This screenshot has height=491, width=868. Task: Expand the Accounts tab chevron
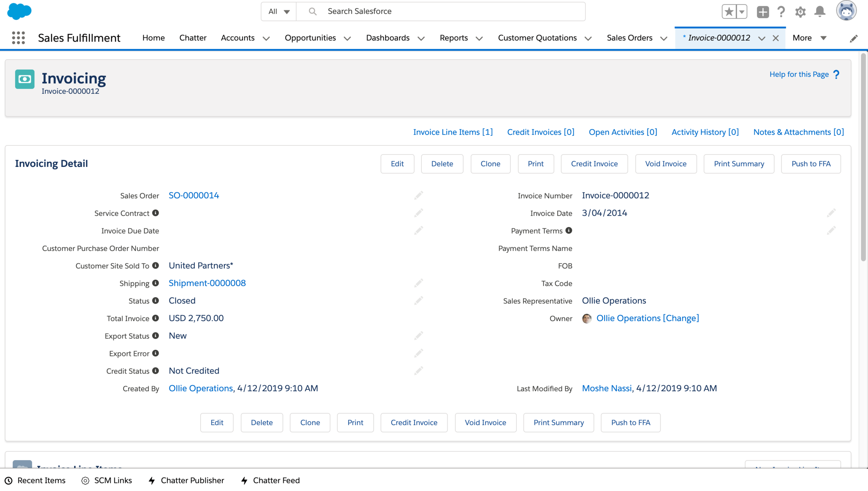[x=266, y=38]
